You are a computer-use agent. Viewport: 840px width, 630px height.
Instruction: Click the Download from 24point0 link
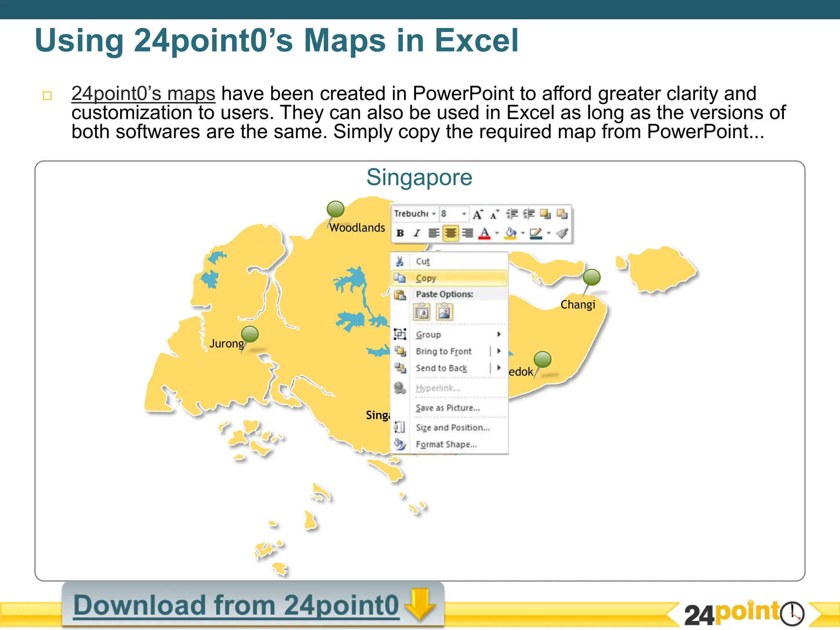(x=236, y=605)
